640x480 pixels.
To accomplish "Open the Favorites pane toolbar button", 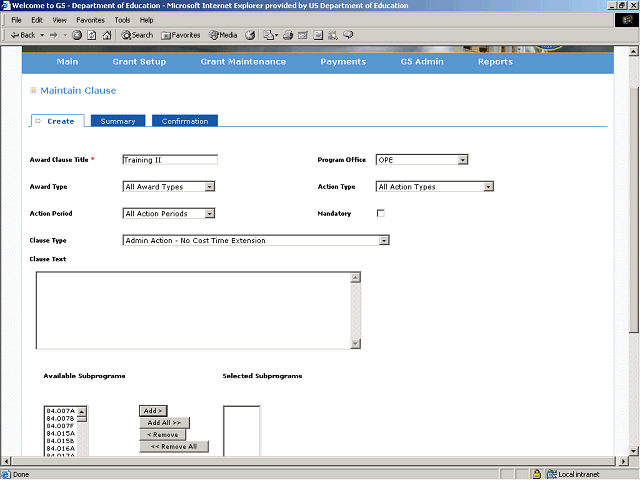I will [x=181, y=35].
